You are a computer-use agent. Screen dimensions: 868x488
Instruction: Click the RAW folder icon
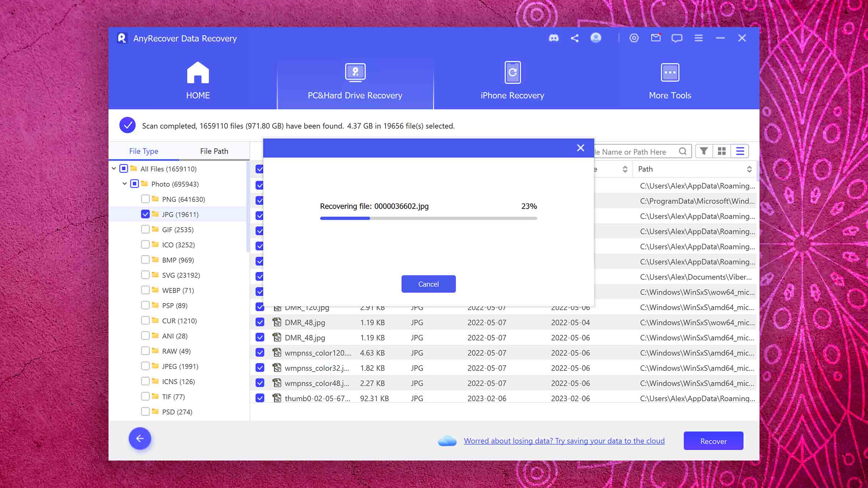coord(156,351)
